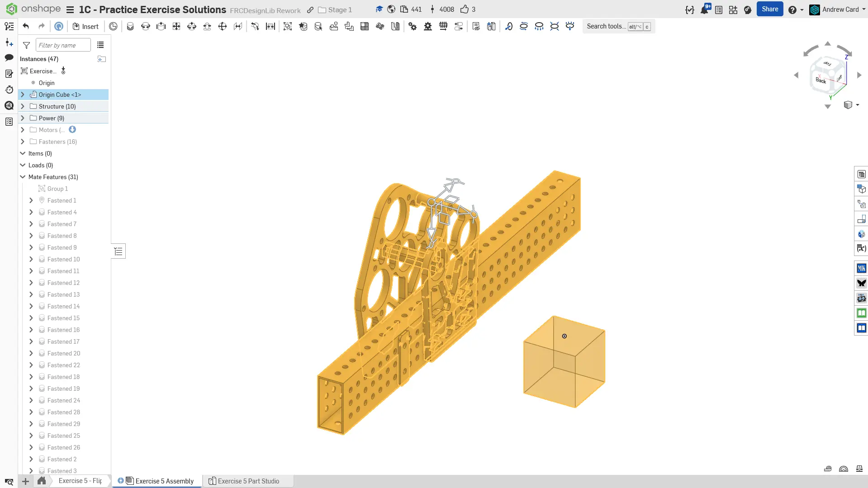Expand the Structure (10) folder
Screen dimensions: 868x488
(23, 106)
